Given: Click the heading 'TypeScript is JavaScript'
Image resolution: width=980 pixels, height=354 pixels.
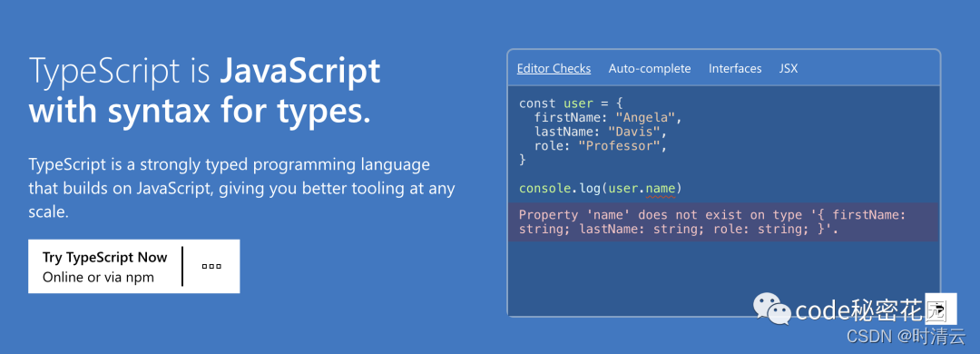Looking at the screenshot, I should 204,71.
